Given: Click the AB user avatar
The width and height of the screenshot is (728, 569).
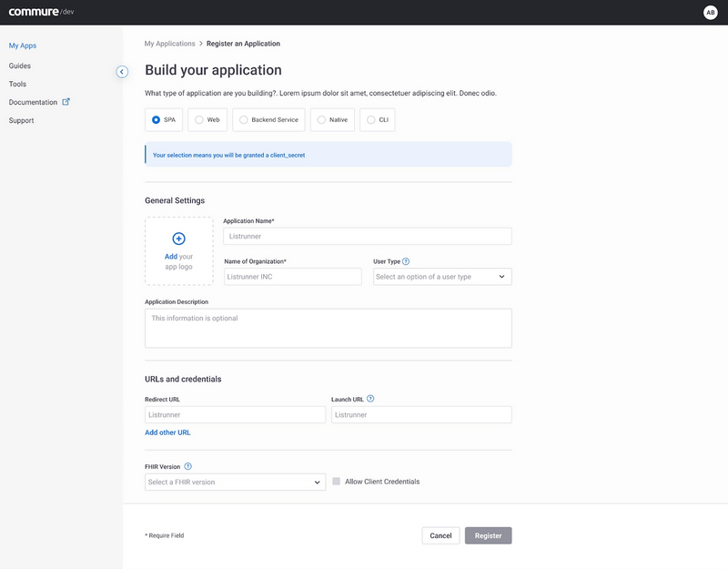Looking at the screenshot, I should coord(711,13).
